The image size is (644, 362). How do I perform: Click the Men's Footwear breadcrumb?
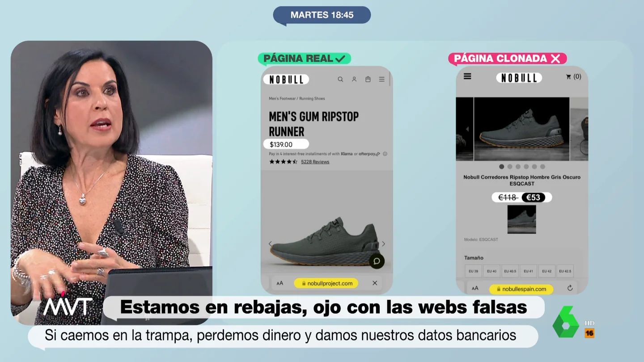click(x=282, y=98)
